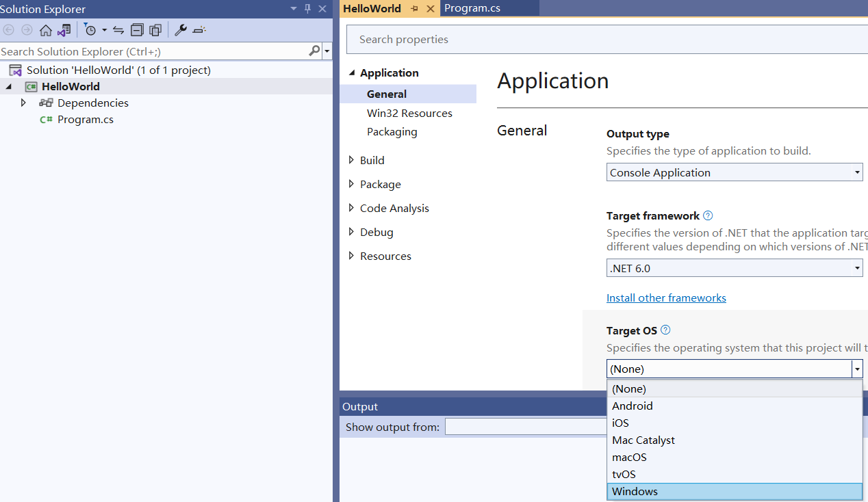Choose macOS from Target OS list
This screenshot has height=502, width=868.
coord(735,457)
